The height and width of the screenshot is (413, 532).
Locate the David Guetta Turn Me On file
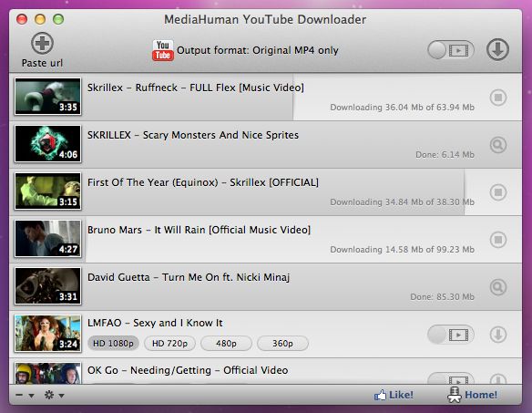[498, 287]
